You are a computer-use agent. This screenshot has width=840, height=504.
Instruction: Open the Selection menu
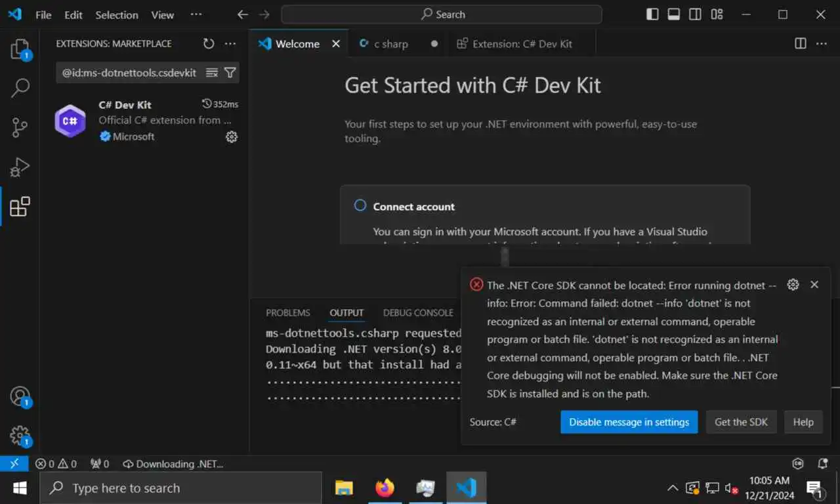[117, 14]
